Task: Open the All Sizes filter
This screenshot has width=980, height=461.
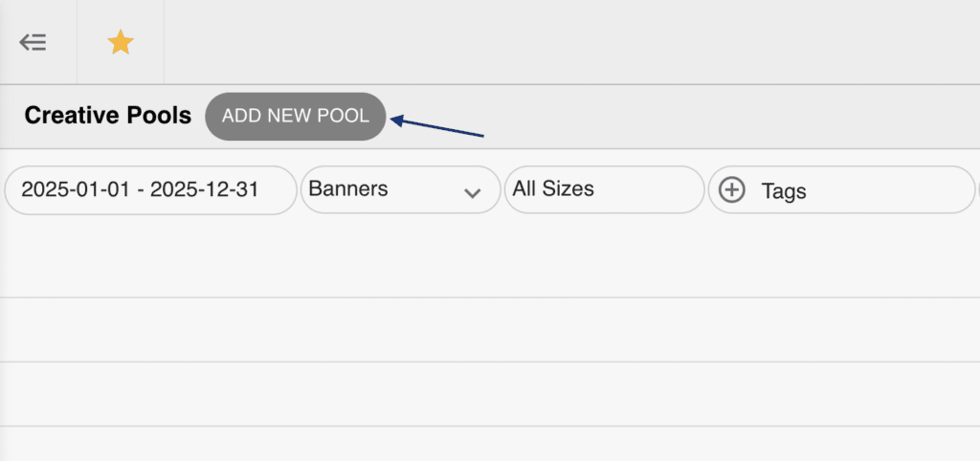Action: [x=604, y=189]
